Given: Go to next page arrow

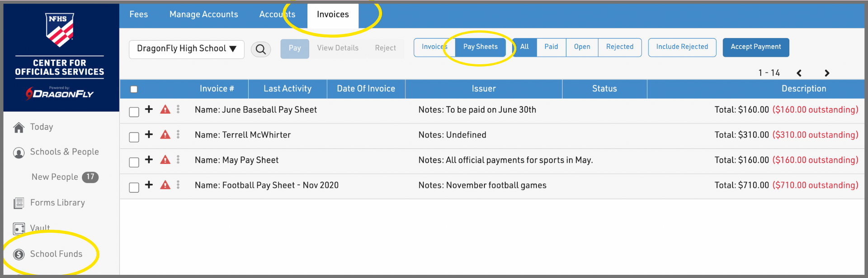Looking at the screenshot, I should (x=827, y=73).
